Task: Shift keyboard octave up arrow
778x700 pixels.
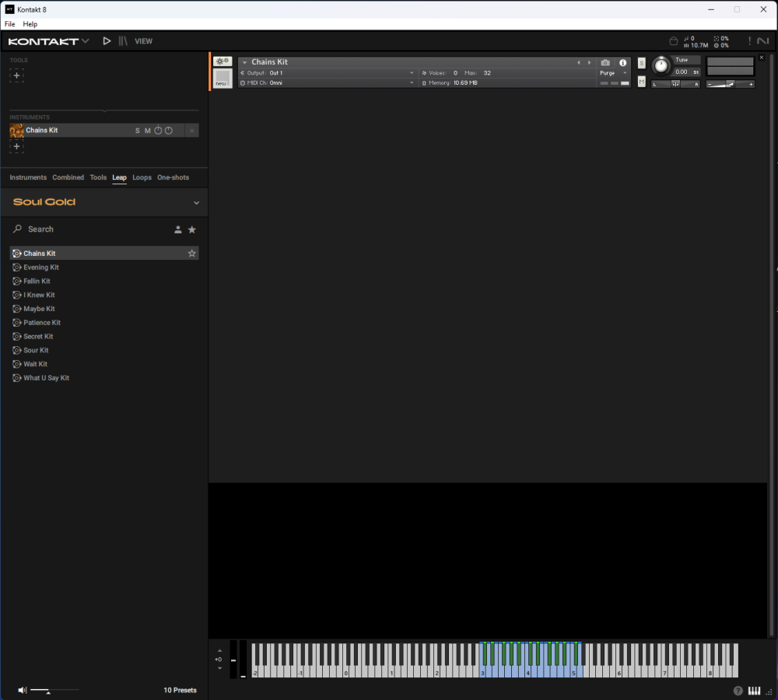Action: 220,651
